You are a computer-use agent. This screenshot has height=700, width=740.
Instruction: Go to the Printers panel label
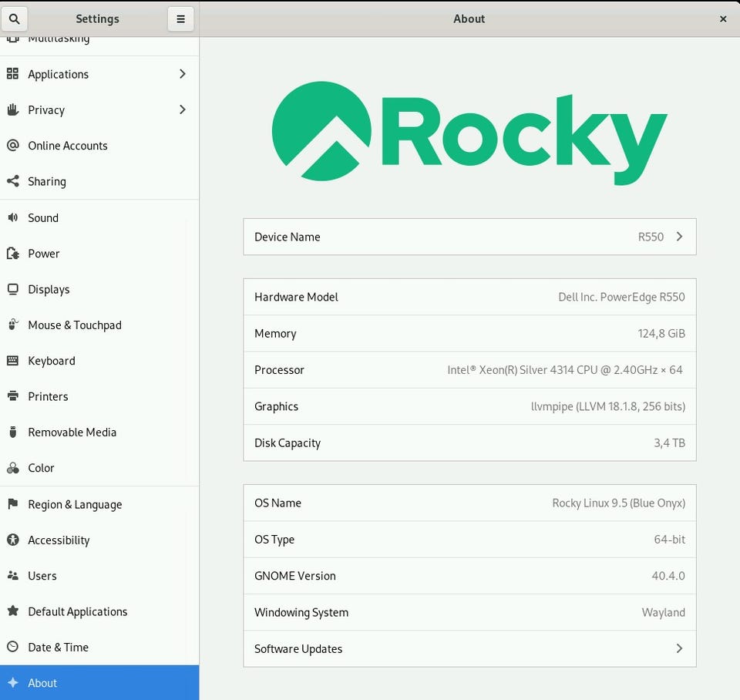(x=48, y=396)
